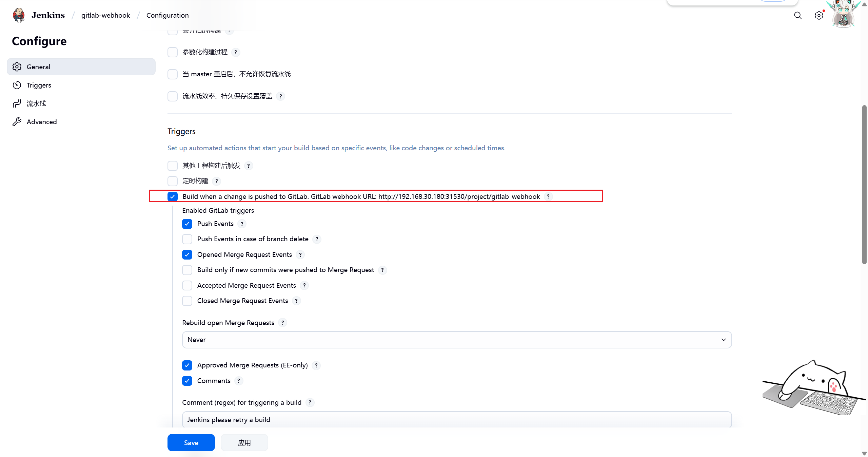The height and width of the screenshot is (457, 868).
Task: Click help icon for Accepted Merge Request Events
Action: click(x=304, y=286)
